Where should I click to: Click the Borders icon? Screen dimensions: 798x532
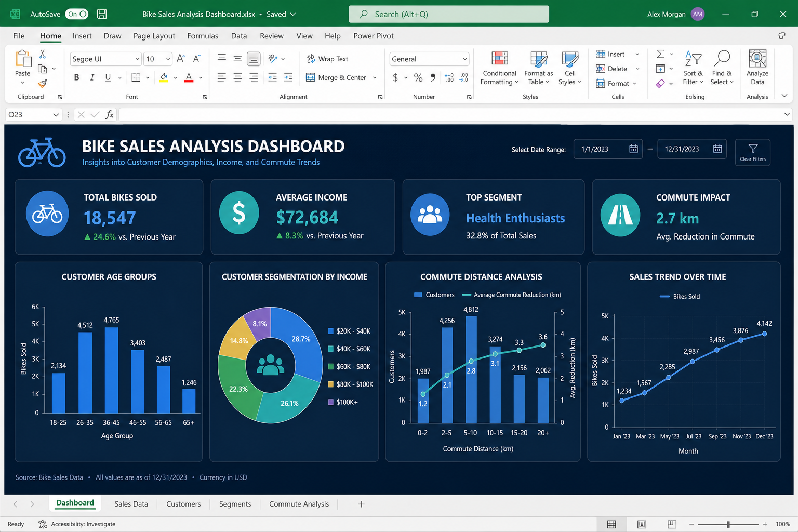(x=136, y=77)
